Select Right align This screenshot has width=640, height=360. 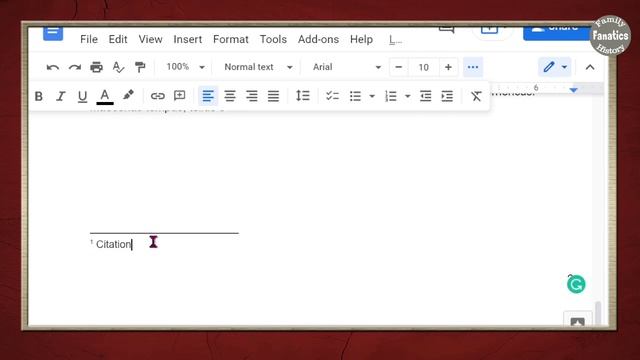coord(252,96)
